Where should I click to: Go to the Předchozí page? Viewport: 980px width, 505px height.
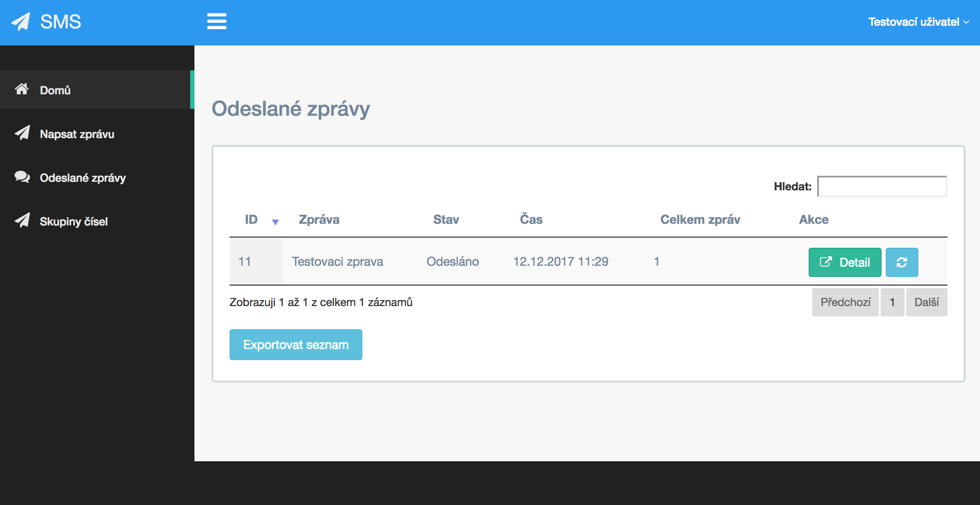tap(846, 302)
